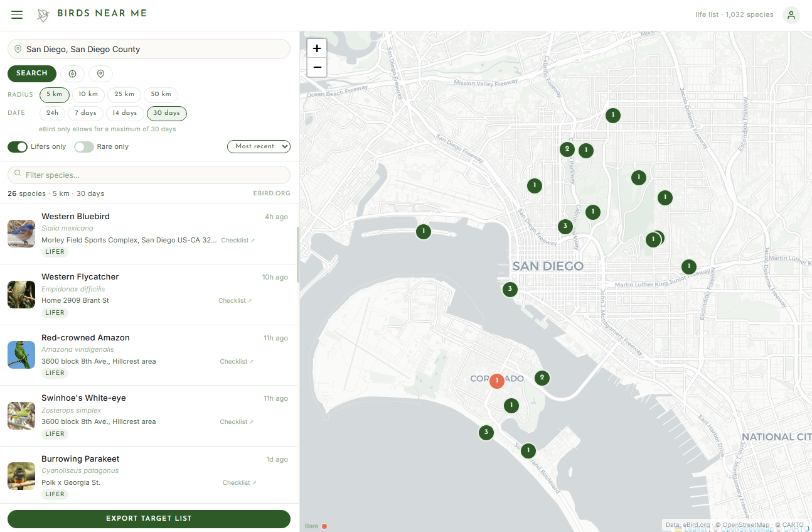Select the 24h date option
812x532 pixels.
click(52, 113)
